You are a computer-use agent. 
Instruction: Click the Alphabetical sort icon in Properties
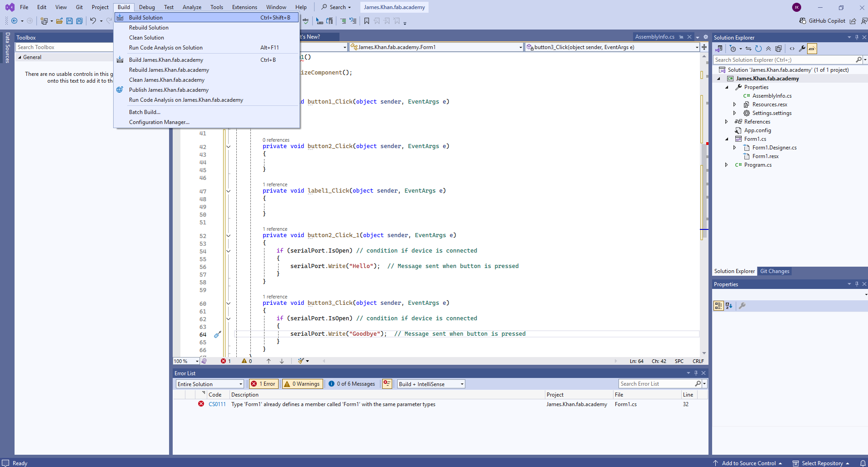click(729, 306)
